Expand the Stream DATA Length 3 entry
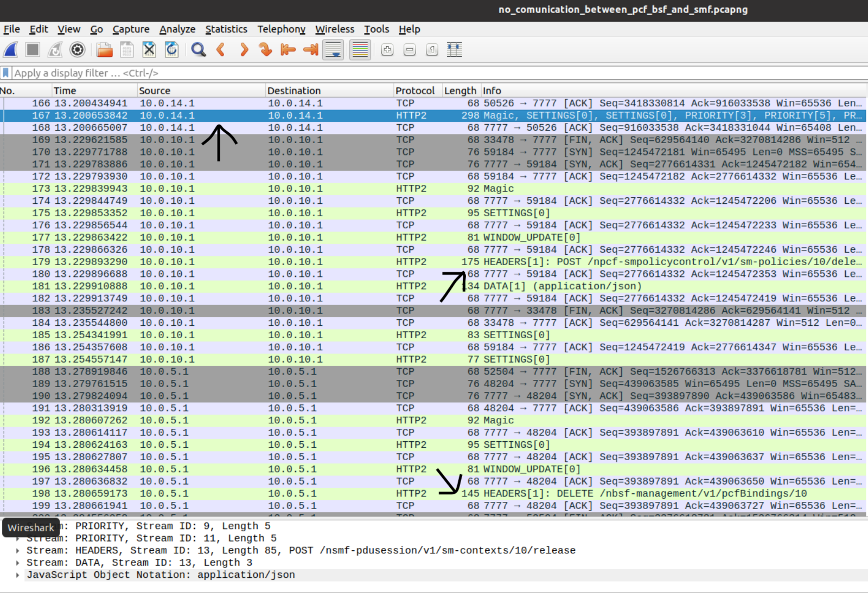The image size is (868, 593). (17, 562)
